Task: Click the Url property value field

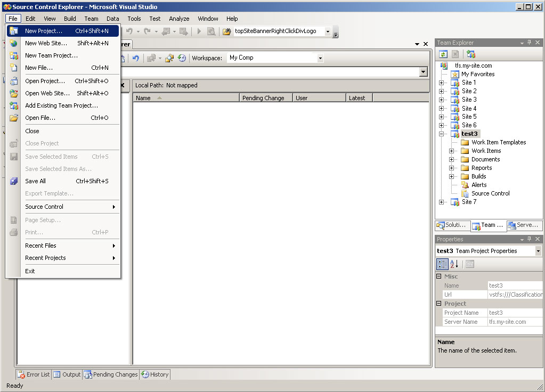Action: pyautogui.click(x=515, y=295)
